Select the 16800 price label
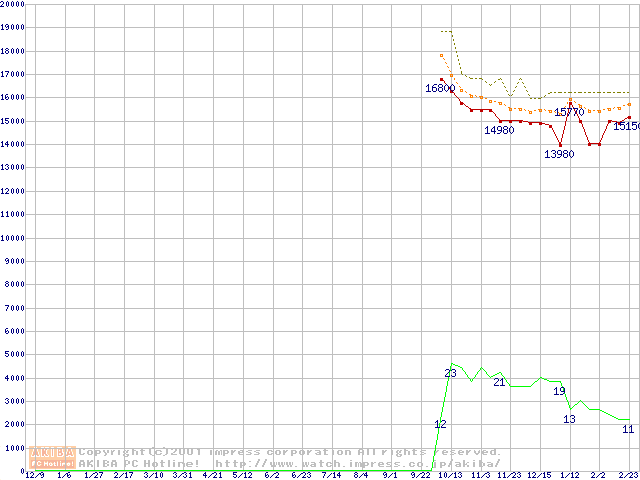Image resolution: width=640 pixels, height=480 pixels. [440, 89]
